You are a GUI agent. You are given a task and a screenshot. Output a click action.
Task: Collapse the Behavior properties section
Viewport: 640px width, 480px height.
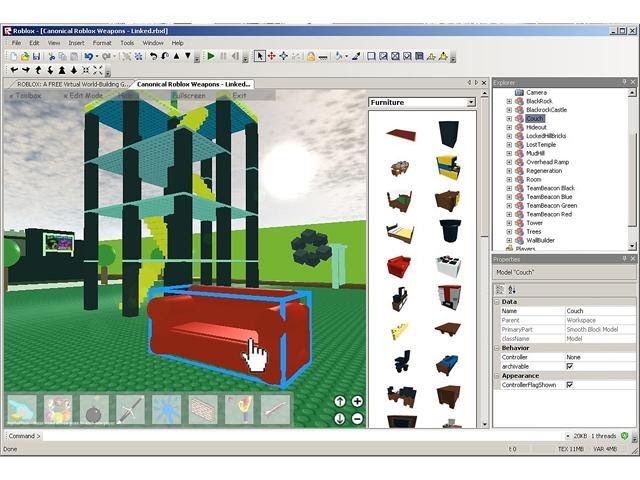pyautogui.click(x=497, y=348)
